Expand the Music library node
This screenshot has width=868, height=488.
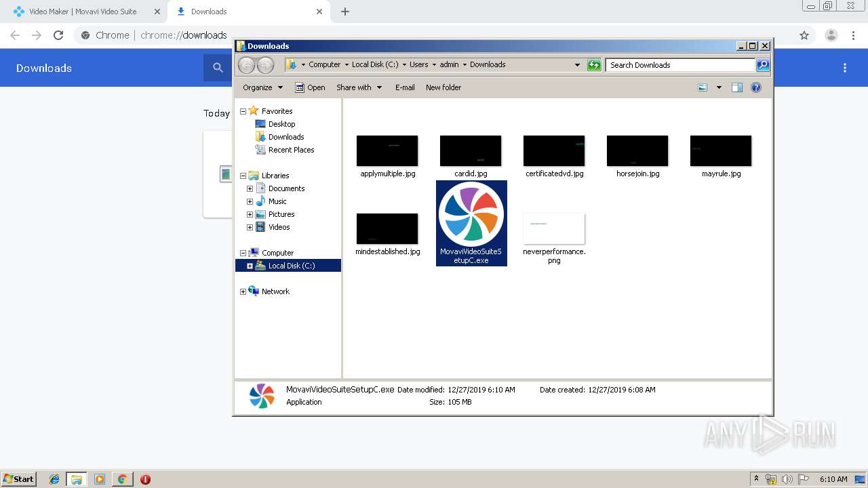250,201
